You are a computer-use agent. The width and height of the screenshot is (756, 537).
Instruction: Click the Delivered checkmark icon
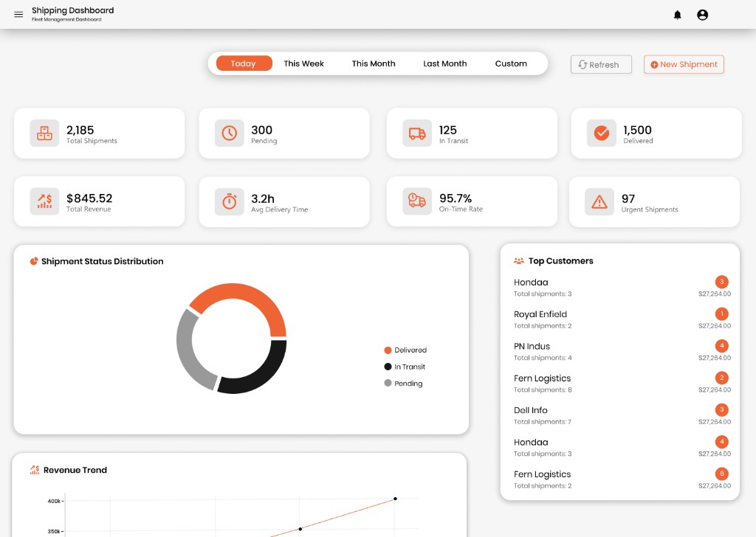[x=601, y=133]
